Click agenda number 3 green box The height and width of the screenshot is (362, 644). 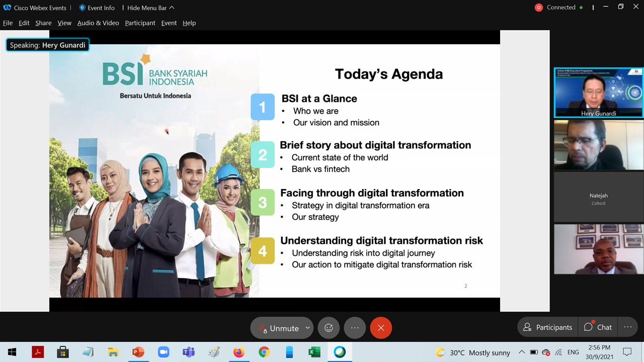[263, 202]
